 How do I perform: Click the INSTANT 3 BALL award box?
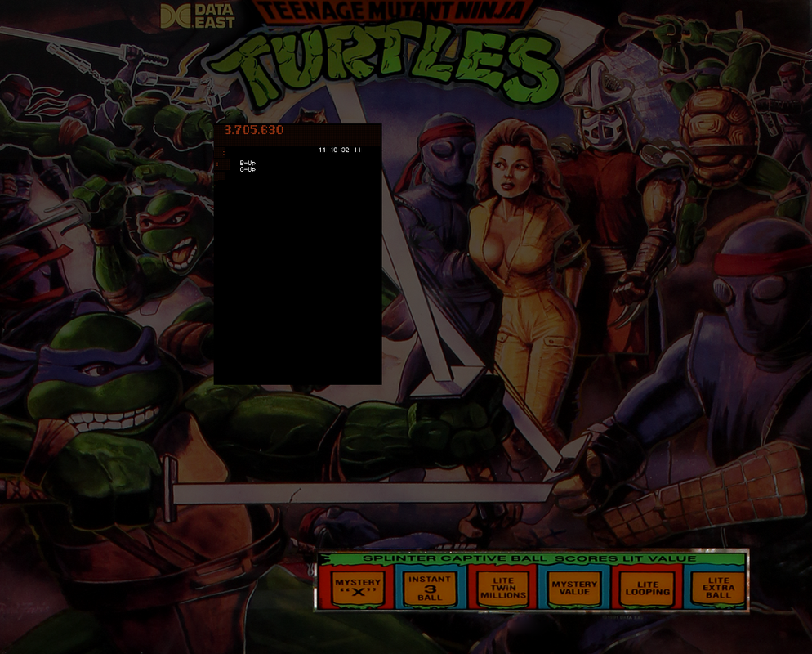(x=430, y=588)
